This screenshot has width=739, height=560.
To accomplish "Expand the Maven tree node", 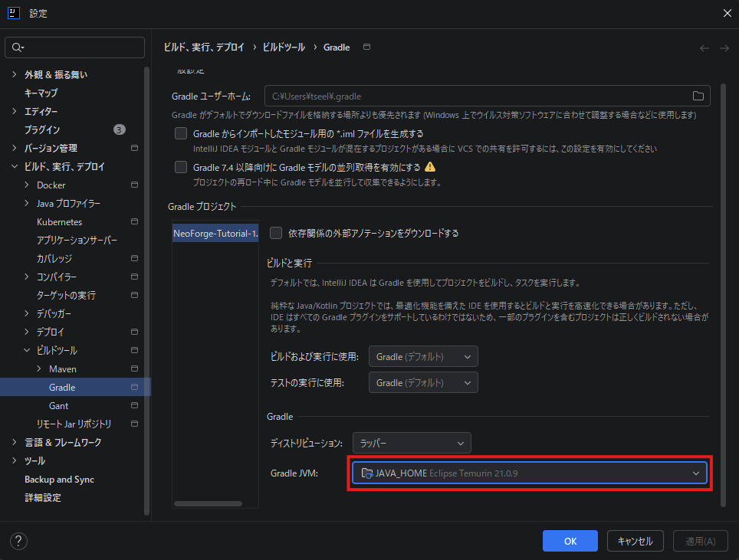I will (x=40, y=369).
